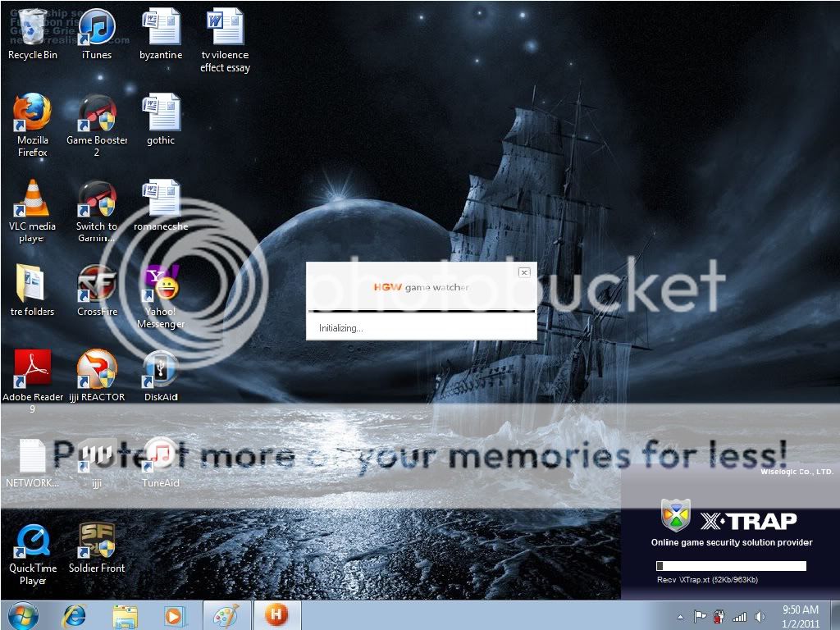The height and width of the screenshot is (630, 840).
Task: Launch Internet Explorer from the taskbar
Action: [73, 614]
